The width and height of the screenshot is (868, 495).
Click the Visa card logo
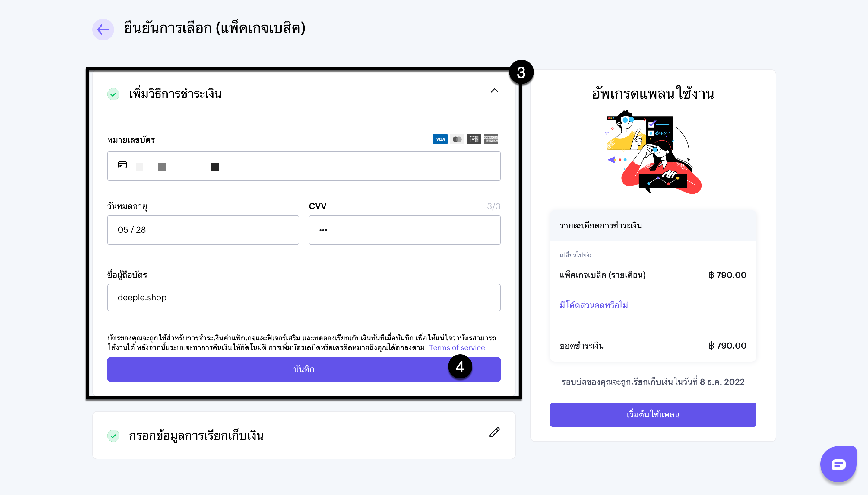coord(440,139)
